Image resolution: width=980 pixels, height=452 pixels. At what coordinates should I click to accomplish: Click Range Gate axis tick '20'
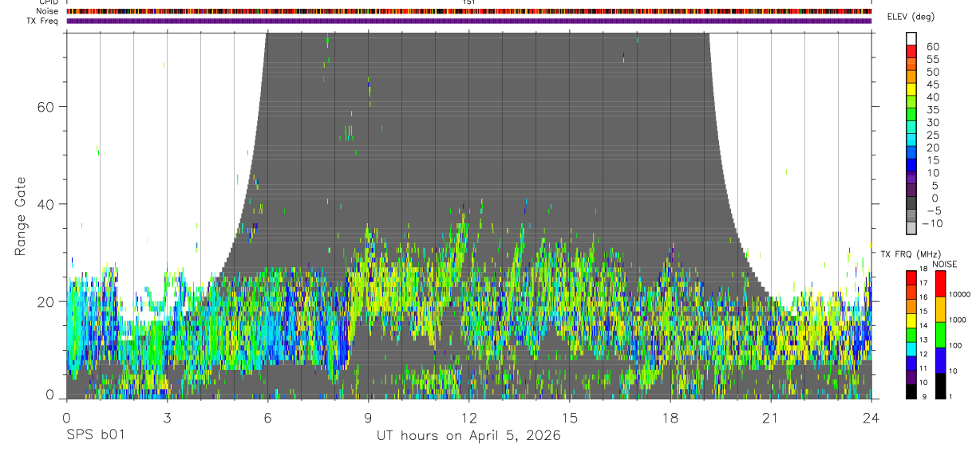[45, 301]
